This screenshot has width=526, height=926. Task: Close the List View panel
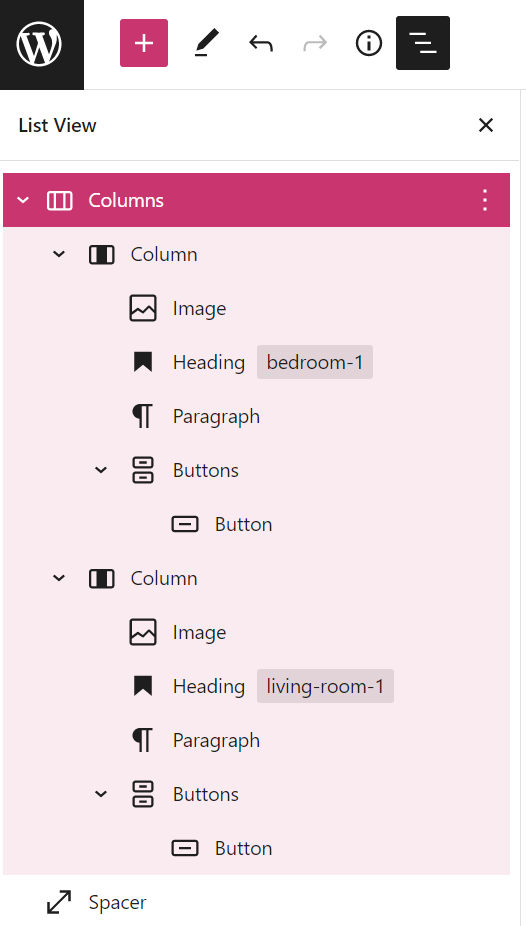coord(485,125)
